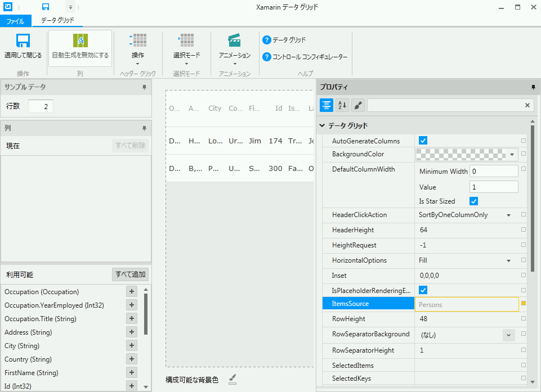Image resolution: width=541 pixels, height=392 pixels.
Task: Add City (String) column with plus
Action: (132, 345)
